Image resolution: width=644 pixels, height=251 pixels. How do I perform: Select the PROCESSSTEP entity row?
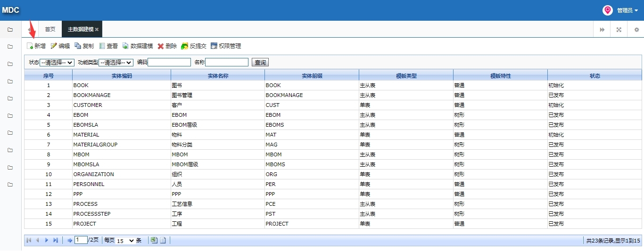pyautogui.click(x=333, y=214)
